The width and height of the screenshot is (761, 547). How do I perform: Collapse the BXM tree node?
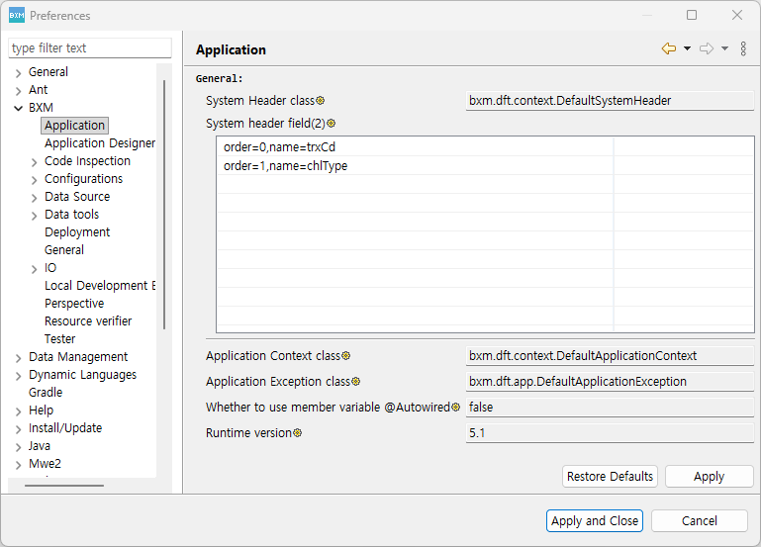(18, 108)
